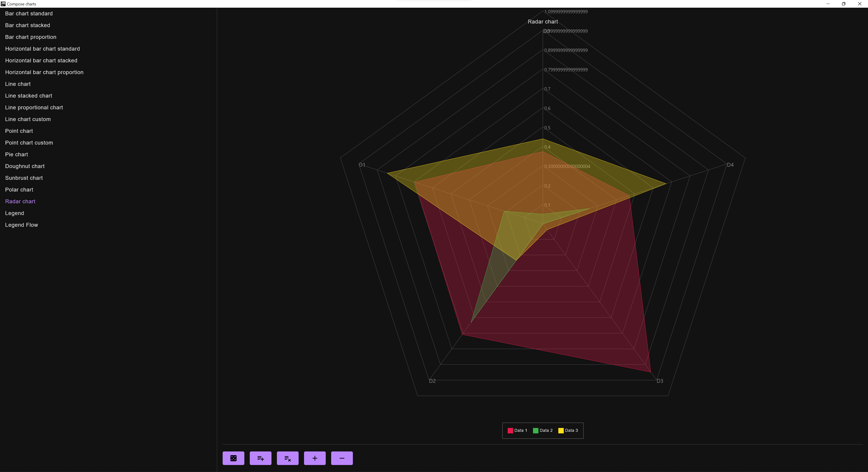Select 'Line chart custom'

[x=28, y=119]
